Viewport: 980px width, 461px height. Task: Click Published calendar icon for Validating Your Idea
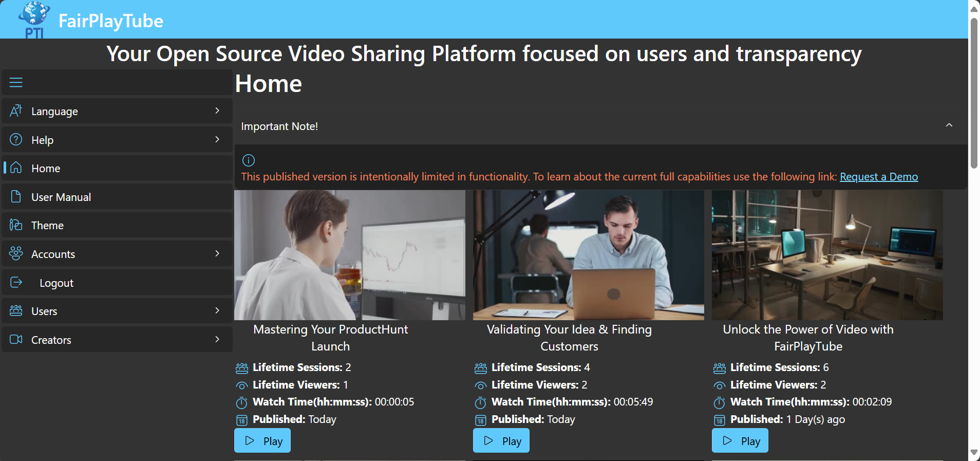(x=481, y=420)
